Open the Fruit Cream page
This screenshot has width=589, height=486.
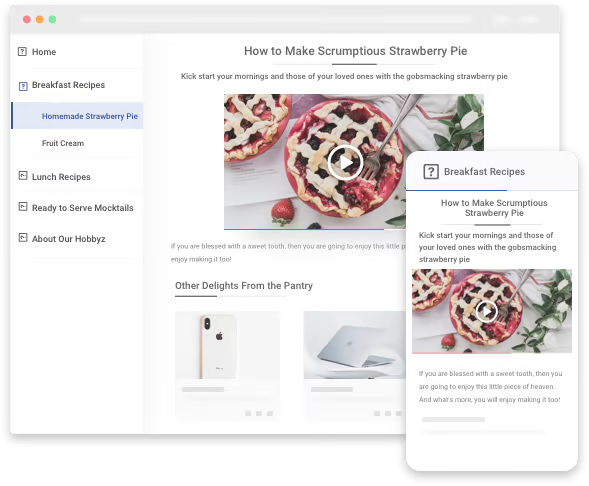pos(63,143)
